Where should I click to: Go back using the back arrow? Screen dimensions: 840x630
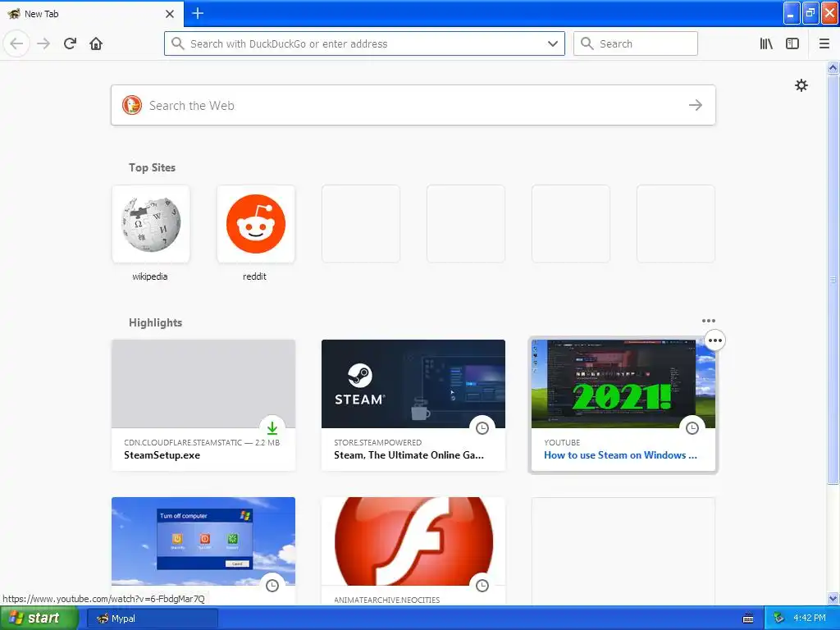pos(16,43)
